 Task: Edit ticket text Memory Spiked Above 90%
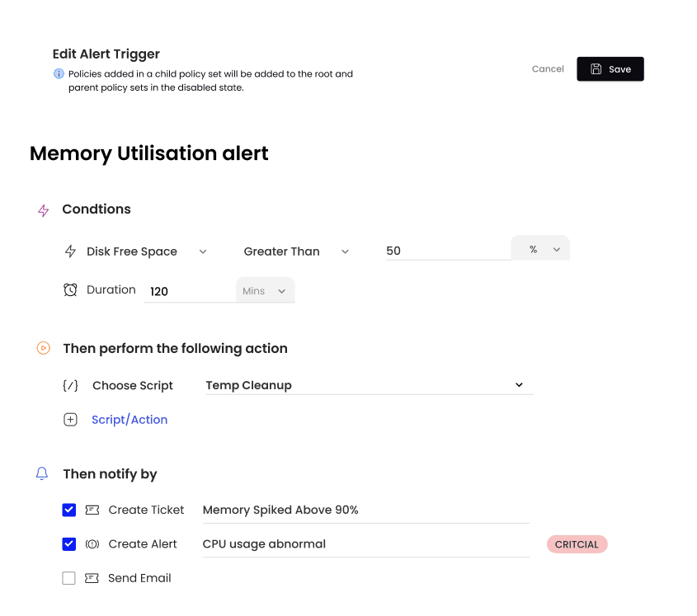(x=366, y=510)
